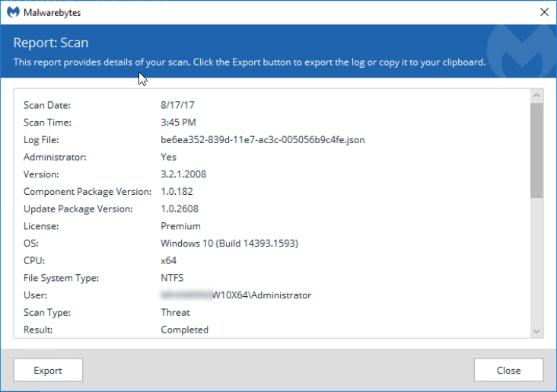The image size is (557, 392).
Task: Click the Close button at bottom right
Action: coord(508,370)
